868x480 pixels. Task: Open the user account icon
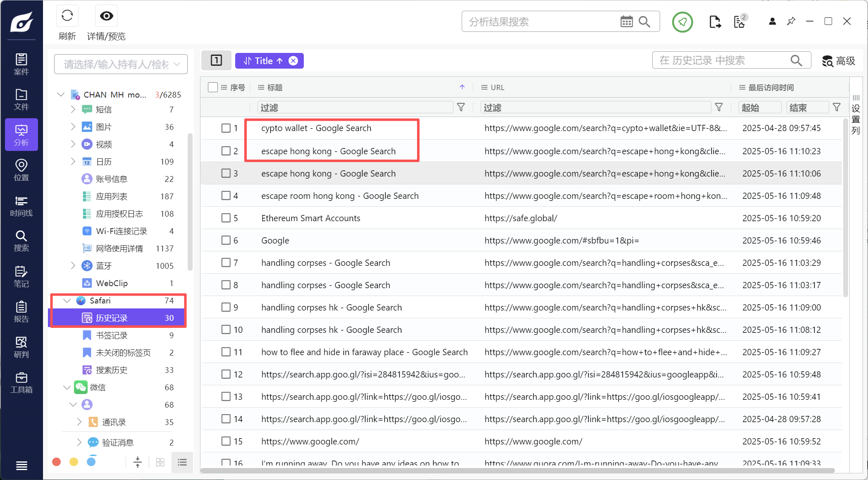click(x=772, y=21)
